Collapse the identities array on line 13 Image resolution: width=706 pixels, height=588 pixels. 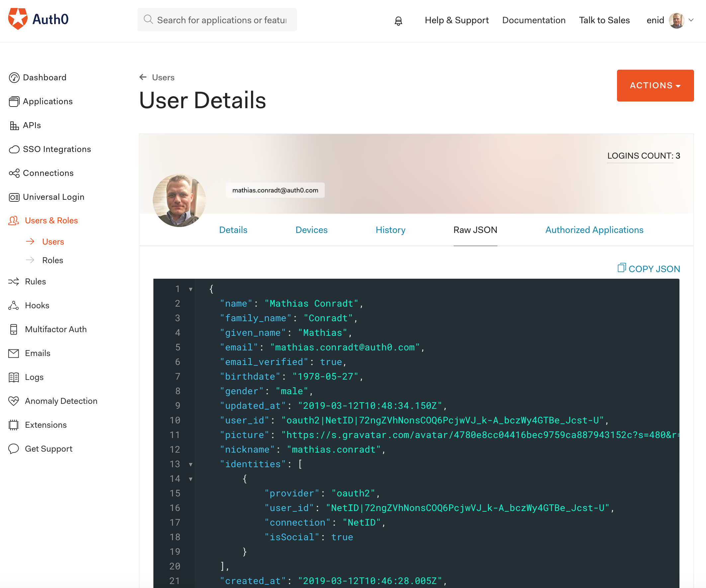click(x=191, y=464)
